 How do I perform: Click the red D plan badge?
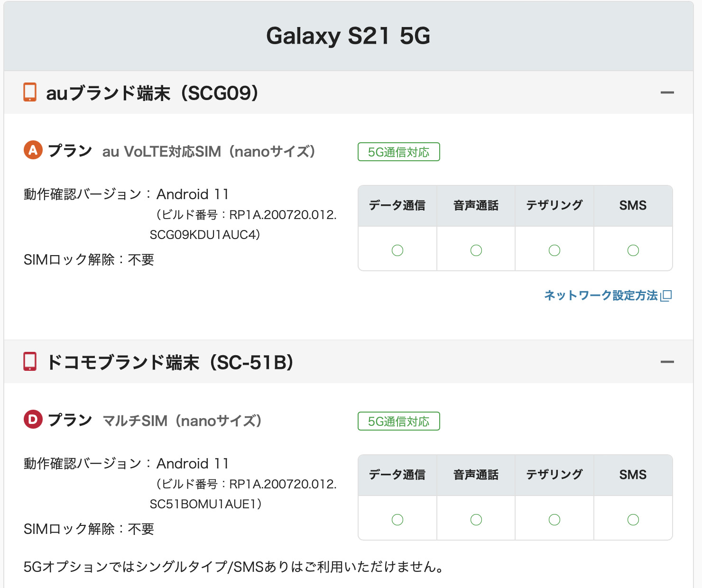(33, 420)
